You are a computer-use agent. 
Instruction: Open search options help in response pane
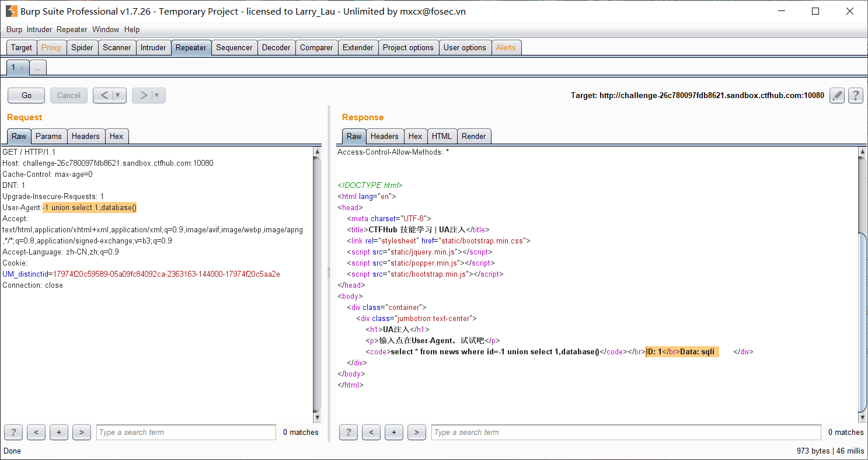(348, 433)
